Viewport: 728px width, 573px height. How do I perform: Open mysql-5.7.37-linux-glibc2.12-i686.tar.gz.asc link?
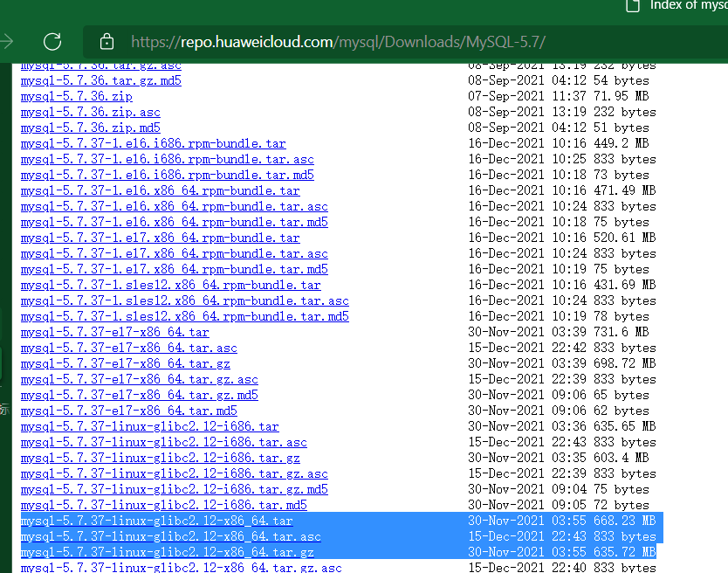pos(174,473)
